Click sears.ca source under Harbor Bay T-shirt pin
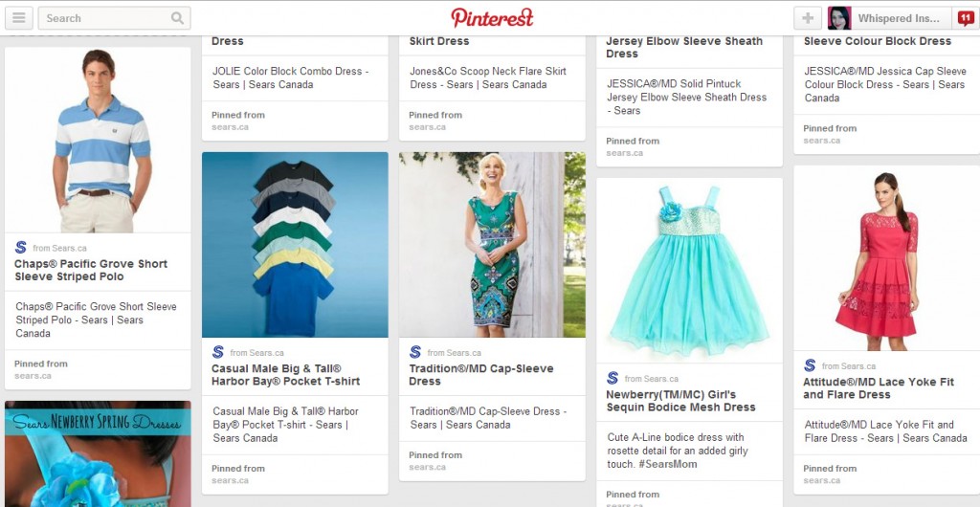The image size is (980, 507). tap(230, 480)
